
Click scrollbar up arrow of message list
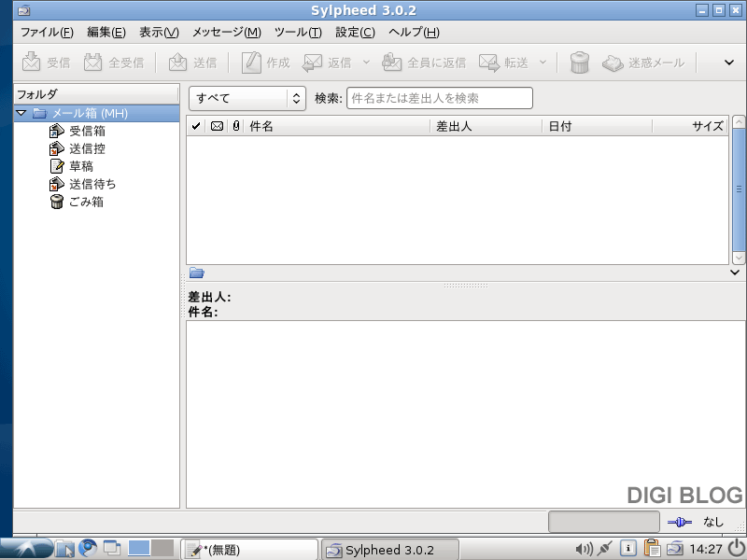[739, 122]
